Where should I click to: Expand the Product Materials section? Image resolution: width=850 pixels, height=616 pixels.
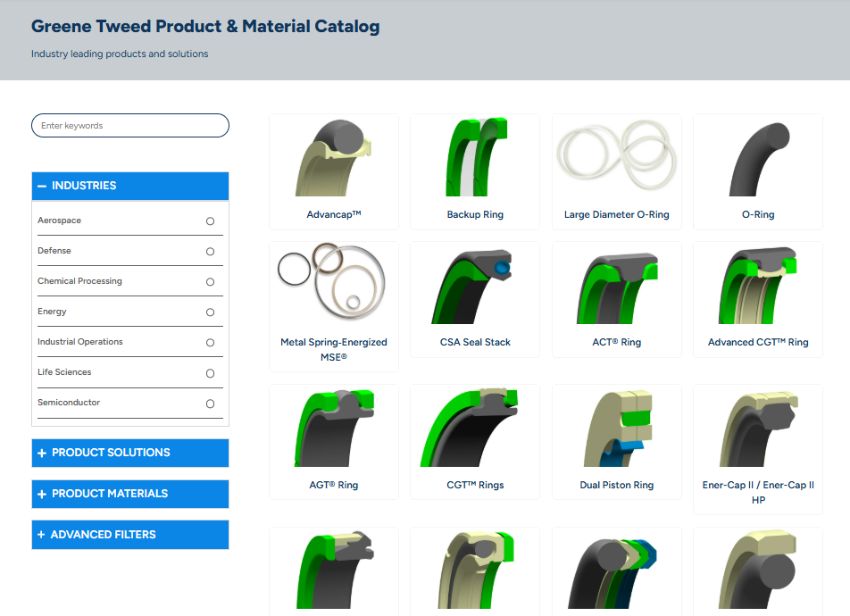click(129, 494)
